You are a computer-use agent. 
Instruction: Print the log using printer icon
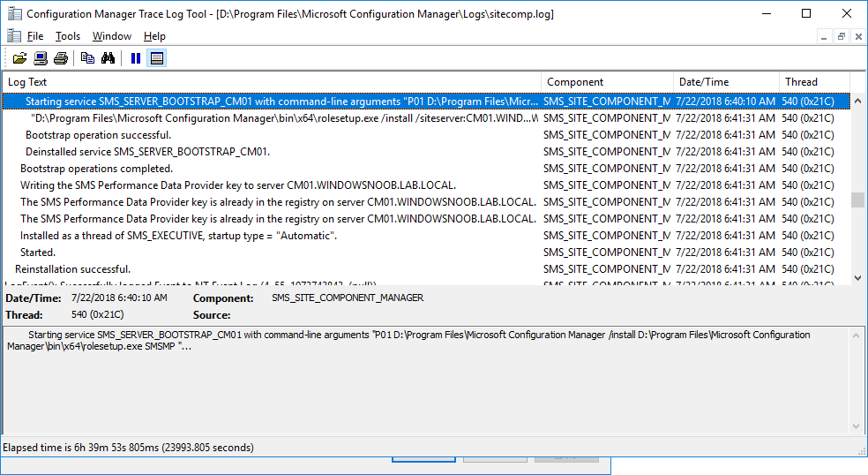tap(61, 58)
